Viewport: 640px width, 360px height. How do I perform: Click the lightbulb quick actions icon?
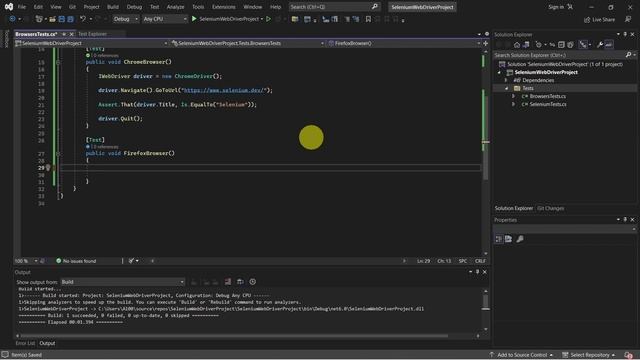tap(48, 168)
